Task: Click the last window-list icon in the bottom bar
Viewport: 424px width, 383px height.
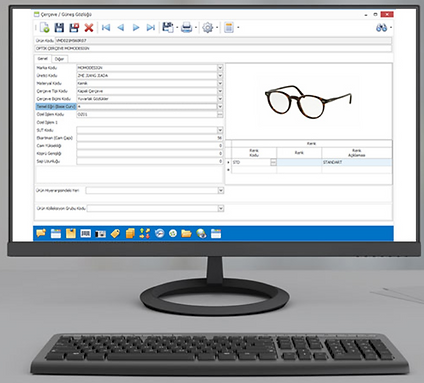Action: pyautogui.click(x=216, y=233)
